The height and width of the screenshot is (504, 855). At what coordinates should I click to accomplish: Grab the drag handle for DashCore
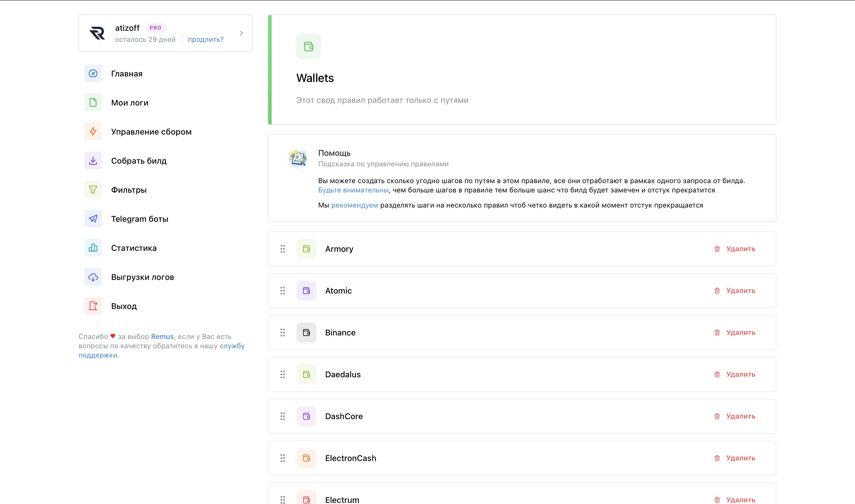click(x=282, y=416)
